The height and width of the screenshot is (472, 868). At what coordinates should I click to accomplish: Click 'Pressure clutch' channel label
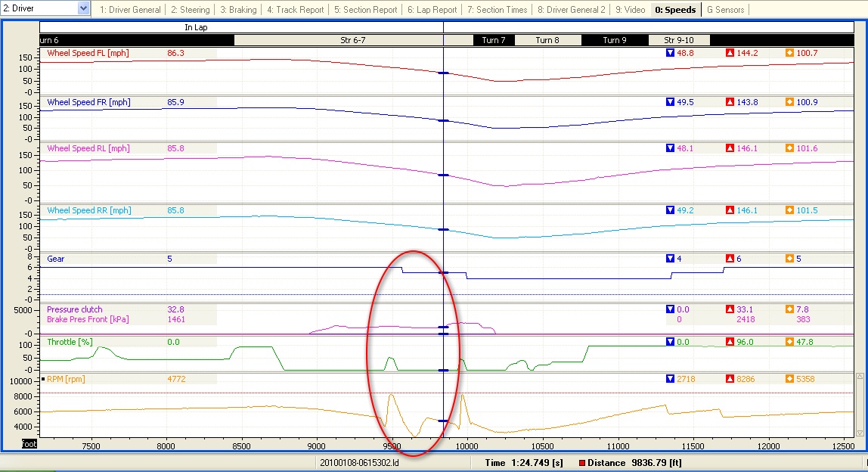click(75, 309)
